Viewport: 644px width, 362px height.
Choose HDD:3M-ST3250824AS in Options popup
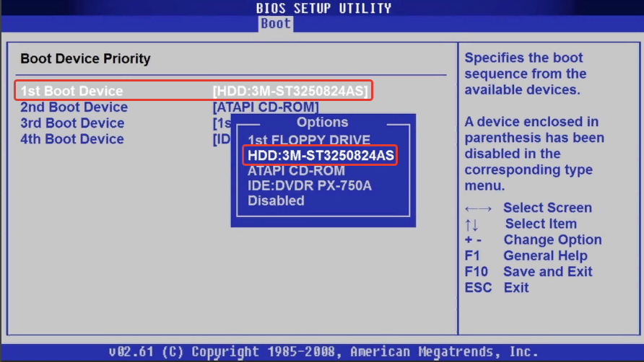click(321, 156)
